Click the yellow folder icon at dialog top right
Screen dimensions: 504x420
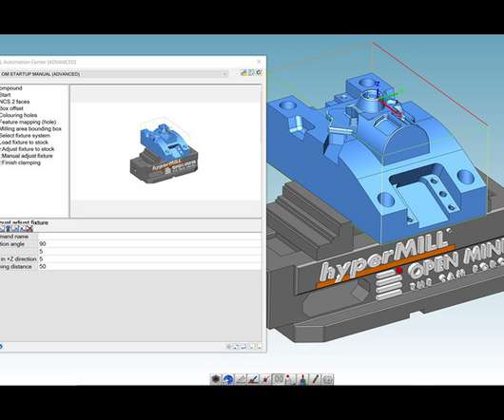(x=244, y=73)
